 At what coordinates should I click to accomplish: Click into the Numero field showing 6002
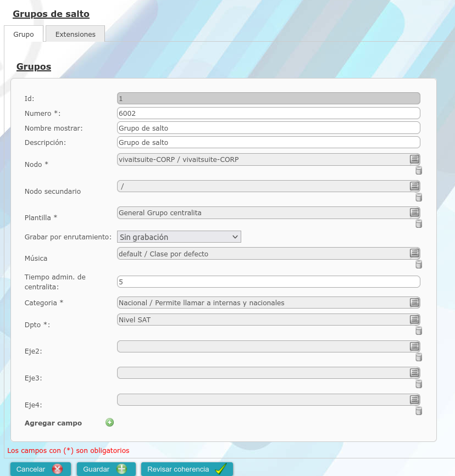(x=268, y=113)
